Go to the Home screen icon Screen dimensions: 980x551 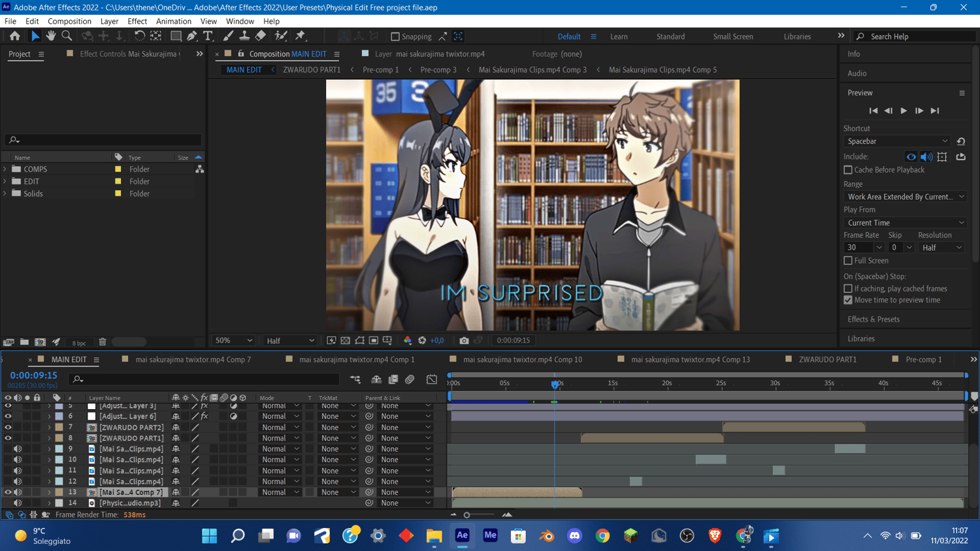[14, 36]
